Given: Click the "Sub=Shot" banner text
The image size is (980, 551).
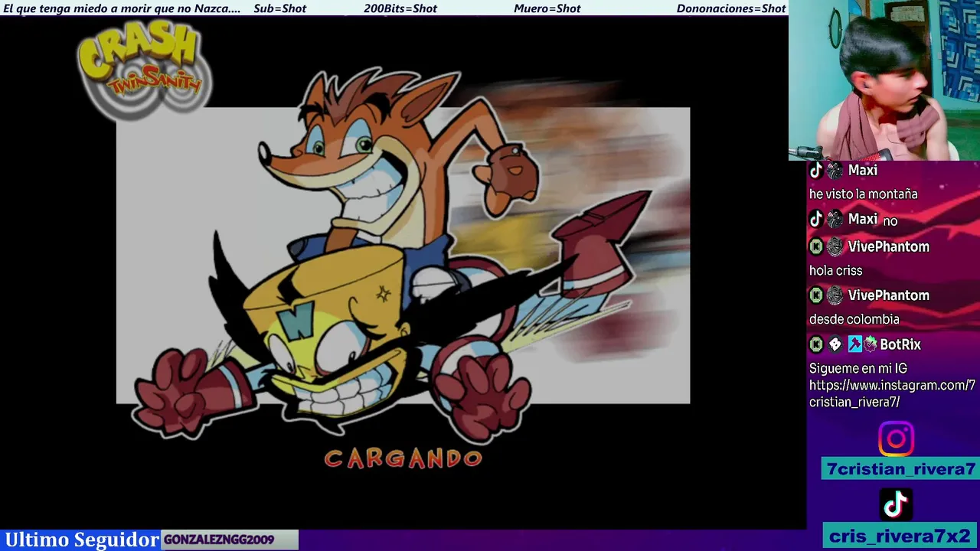Looking at the screenshot, I should coord(280,8).
